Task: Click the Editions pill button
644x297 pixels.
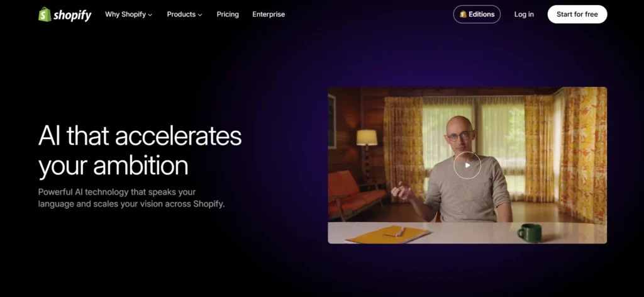Action: point(477,14)
